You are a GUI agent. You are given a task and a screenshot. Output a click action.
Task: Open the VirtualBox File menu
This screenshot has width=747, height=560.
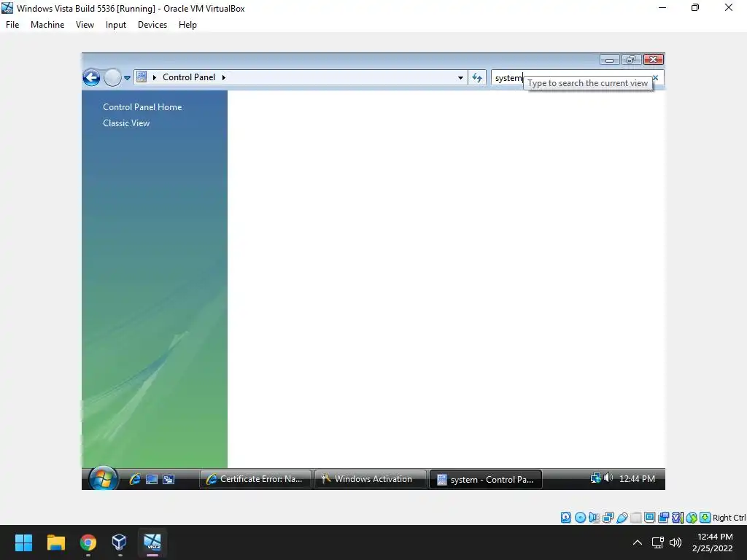click(12, 25)
